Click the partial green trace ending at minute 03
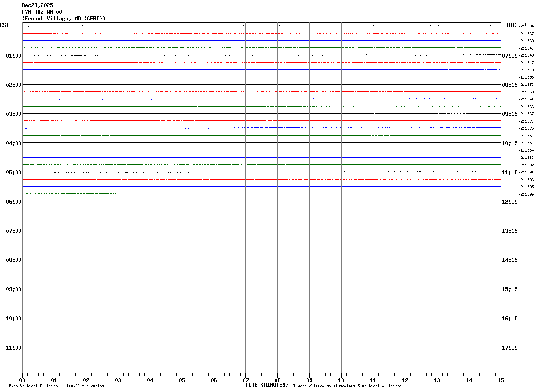Screen dimensions: 536x392 point(70,194)
